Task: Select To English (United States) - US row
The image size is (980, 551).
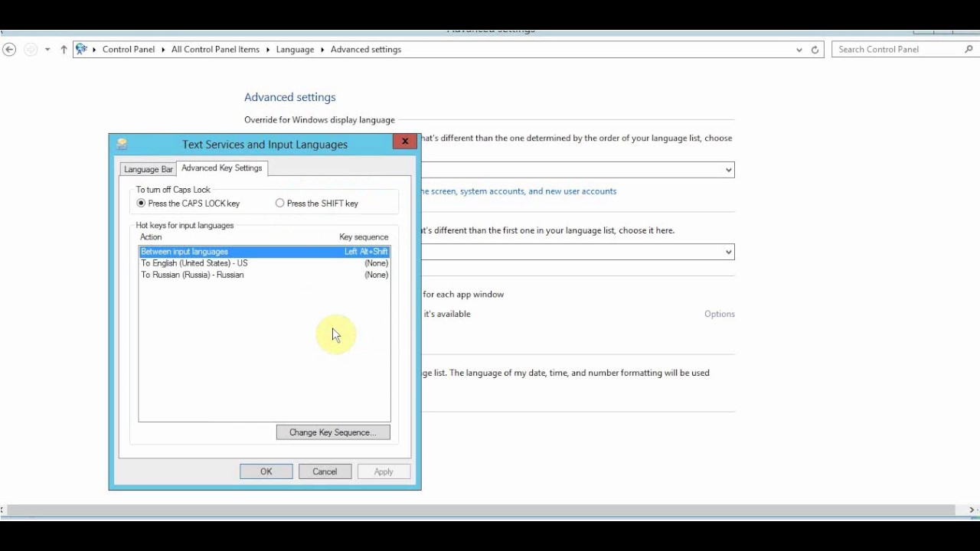Action: 264,263
